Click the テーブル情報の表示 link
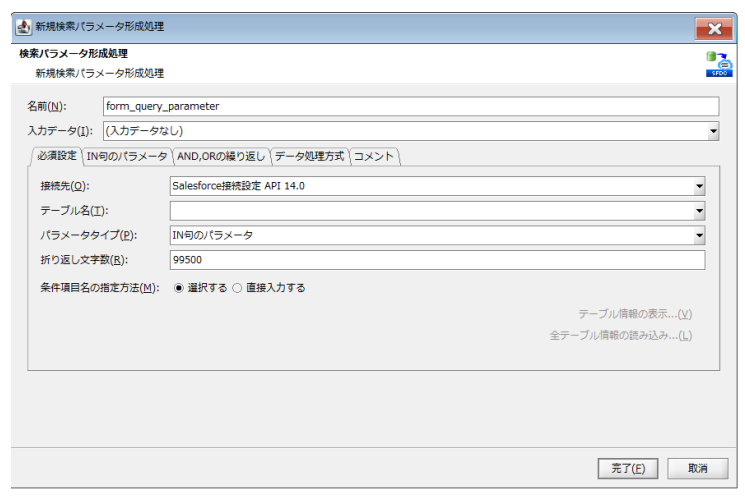745x498 pixels. pos(634,314)
